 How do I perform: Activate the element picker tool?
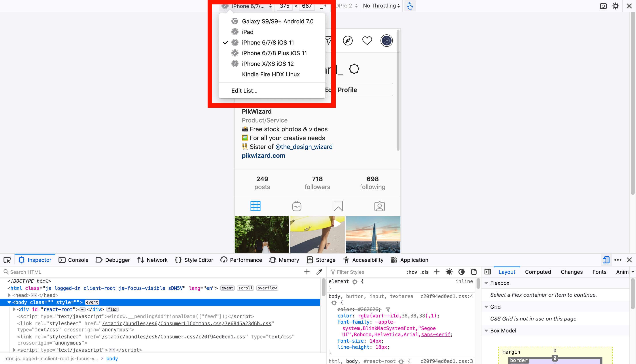[7, 260]
